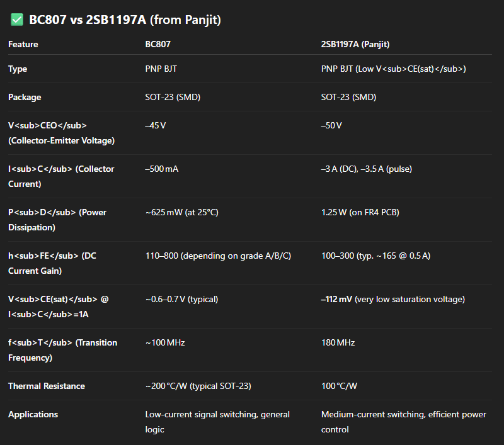The width and height of the screenshot is (504, 445).
Task: Click the "1.25 W (on FR4 PCB)" value
Action: pyautogui.click(x=360, y=212)
